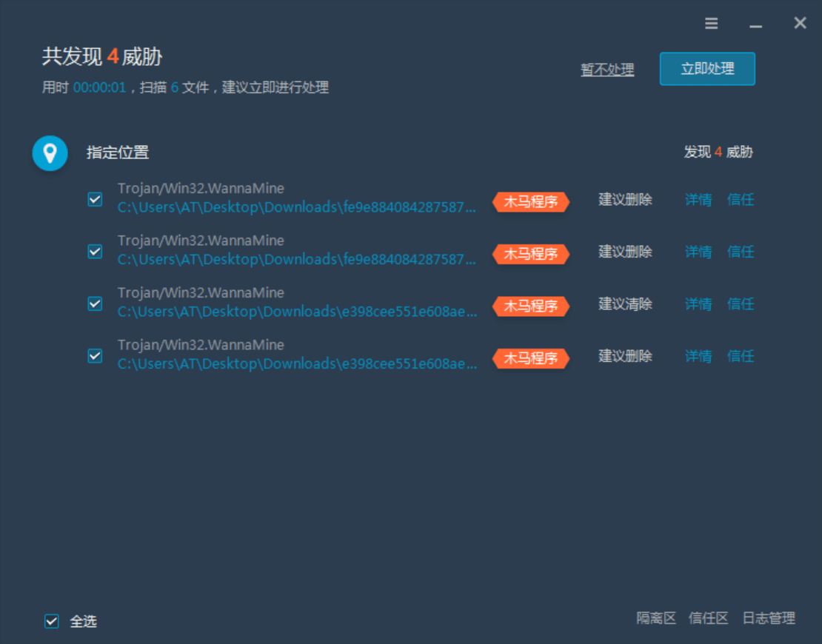Uncheck the first Trojan/Win32.WannaMine threat
This screenshot has height=644, width=822.
click(x=94, y=199)
